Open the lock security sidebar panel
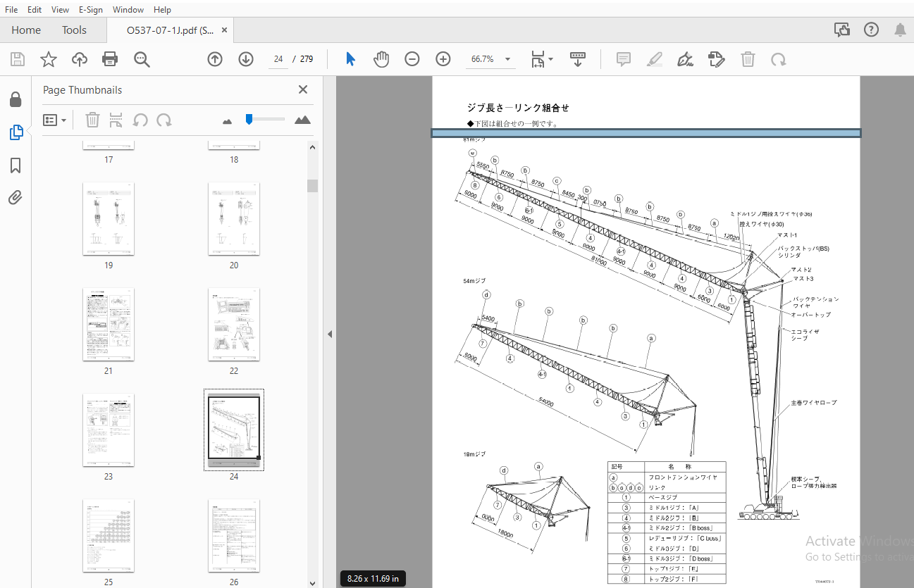The height and width of the screenshot is (588, 914). 16,99
